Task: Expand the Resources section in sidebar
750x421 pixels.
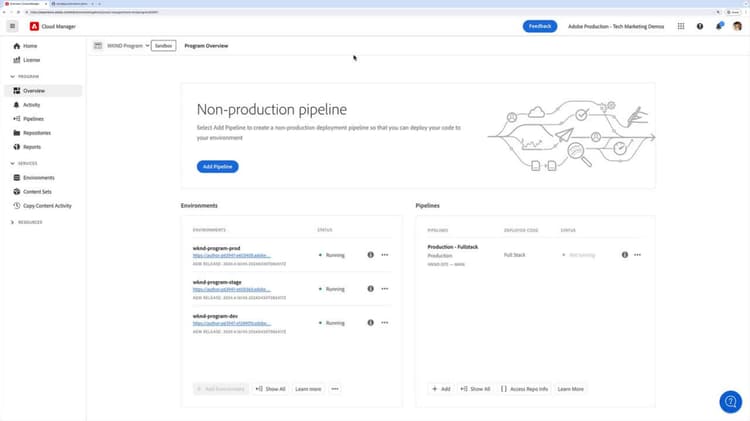Action: coord(13,222)
